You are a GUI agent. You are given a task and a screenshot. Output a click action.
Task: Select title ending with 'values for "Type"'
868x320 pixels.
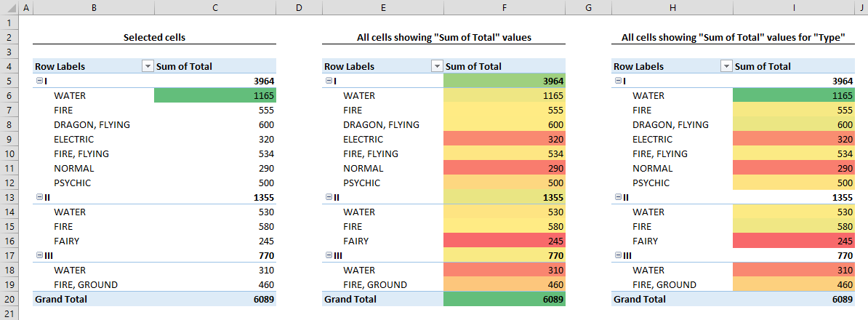[x=734, y=38]
